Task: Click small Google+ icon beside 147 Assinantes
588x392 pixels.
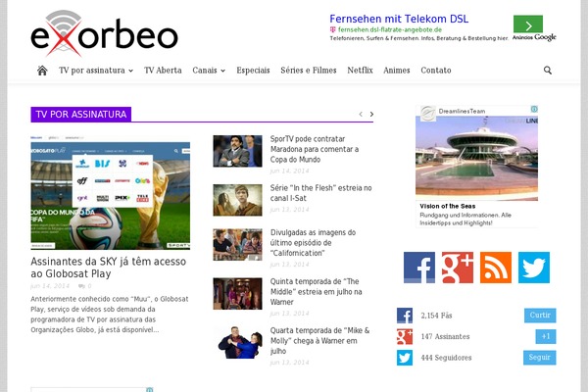Action: (405, 336)
